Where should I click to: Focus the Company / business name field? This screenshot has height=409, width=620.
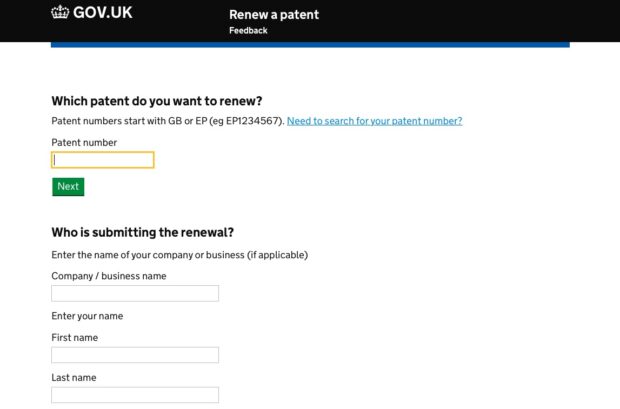(135, 293)
